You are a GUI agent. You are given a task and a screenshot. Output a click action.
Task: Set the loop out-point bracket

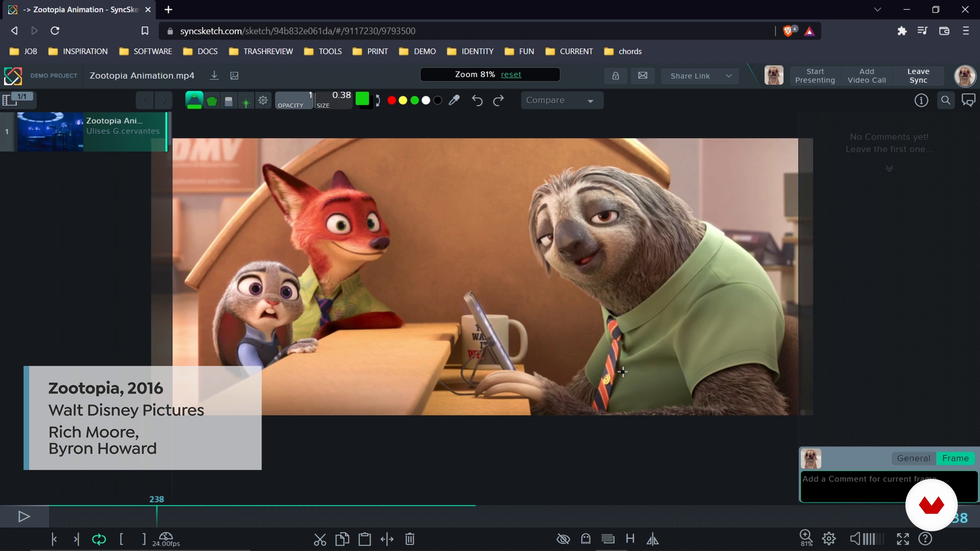144,539
